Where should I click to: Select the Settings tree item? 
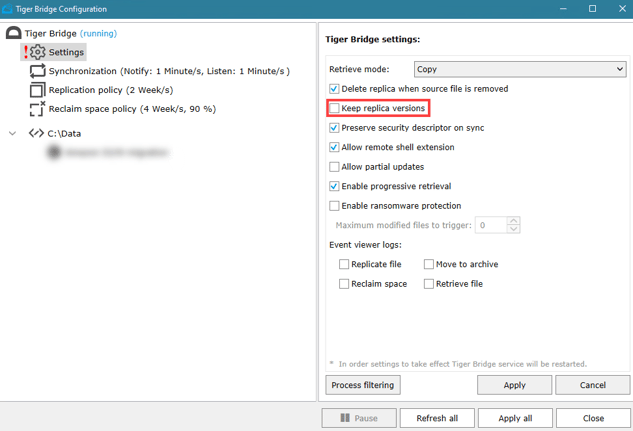coord(53,52)
